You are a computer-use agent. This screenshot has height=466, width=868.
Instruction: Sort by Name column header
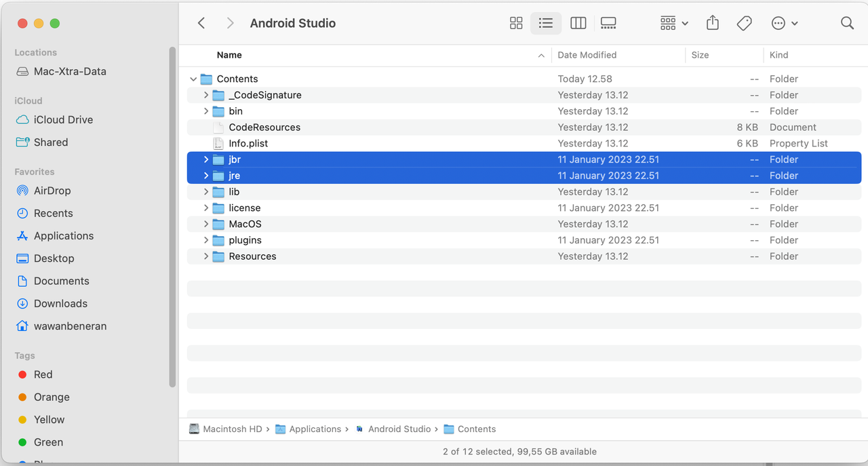pos(229,55)
